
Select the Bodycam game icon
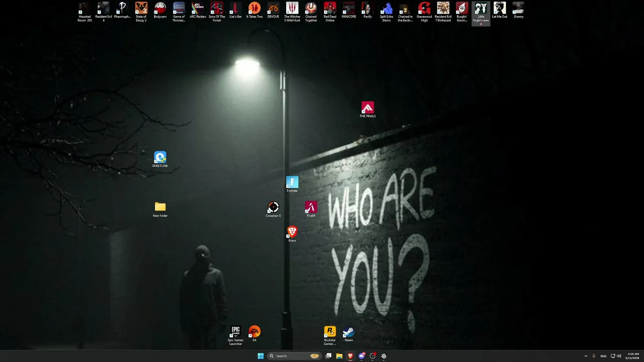160,10
